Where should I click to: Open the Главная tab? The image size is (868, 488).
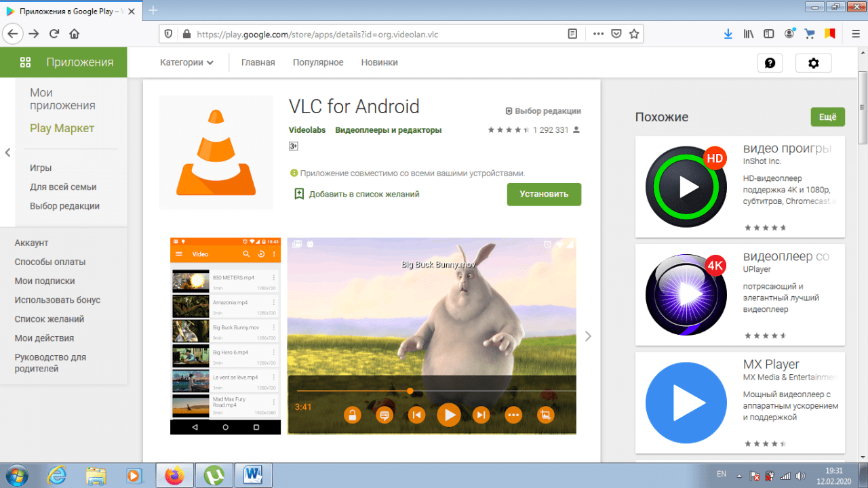[258, 62]
